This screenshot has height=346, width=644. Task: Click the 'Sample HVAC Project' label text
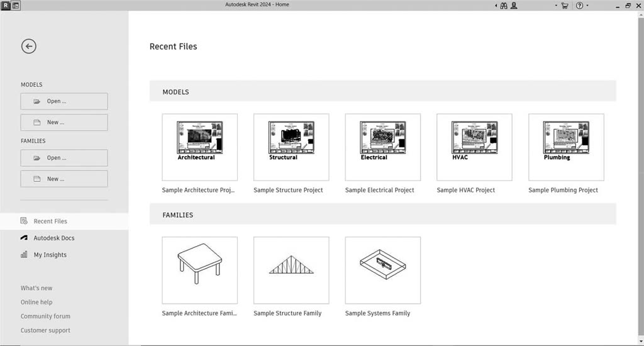pyautogui.click(x=466, y=190)
